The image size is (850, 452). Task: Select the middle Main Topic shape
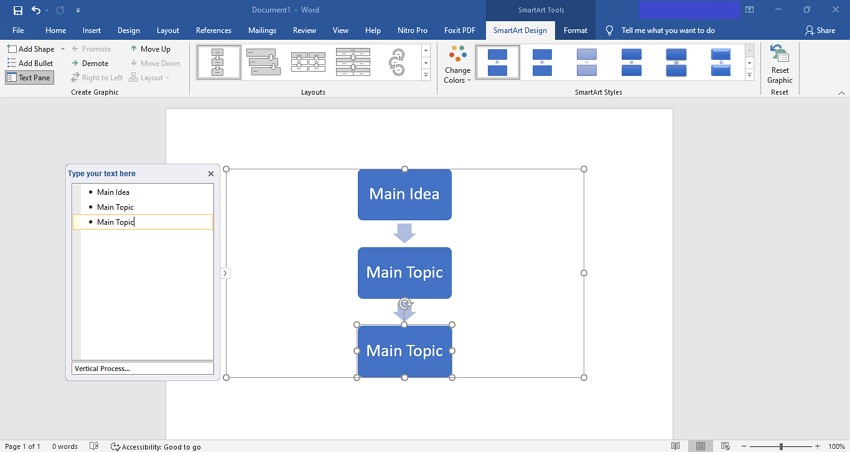coord(404,273)
